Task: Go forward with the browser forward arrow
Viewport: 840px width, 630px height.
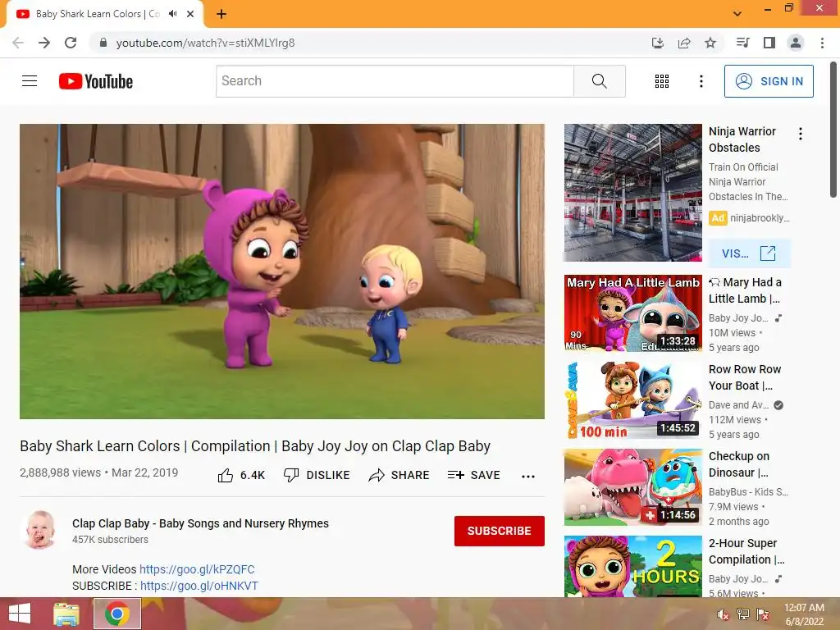Action: [44, 43]
